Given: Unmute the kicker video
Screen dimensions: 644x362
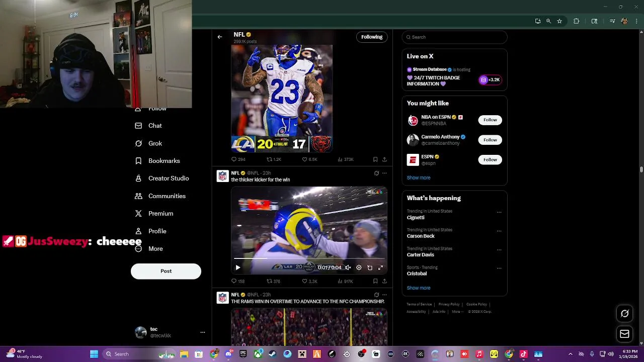Looking at the screenshot, I should coord(348,267).
